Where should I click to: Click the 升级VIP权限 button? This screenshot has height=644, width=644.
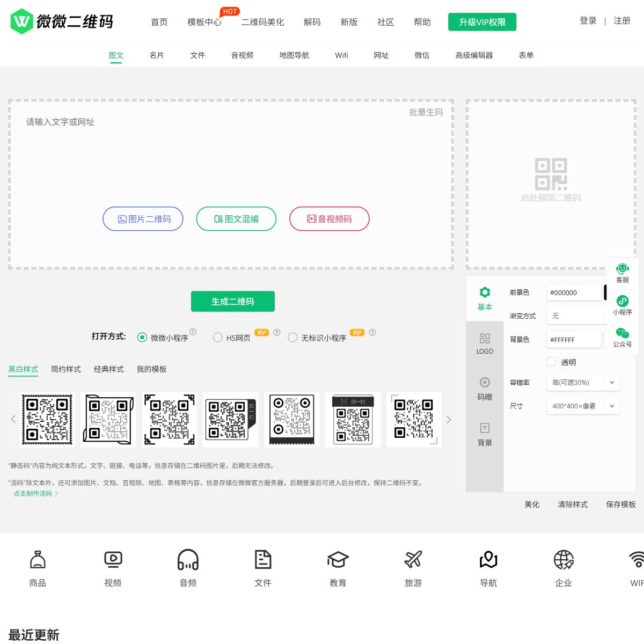[x=482, y=22]
